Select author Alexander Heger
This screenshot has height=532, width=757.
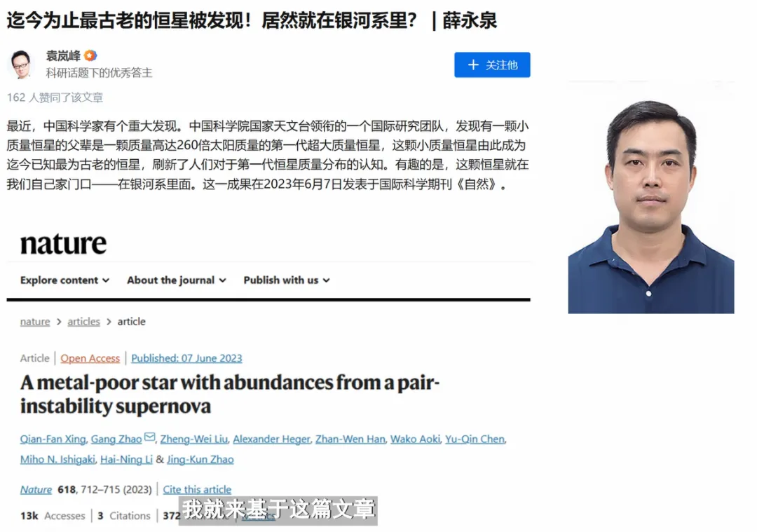tap(271, 439)
